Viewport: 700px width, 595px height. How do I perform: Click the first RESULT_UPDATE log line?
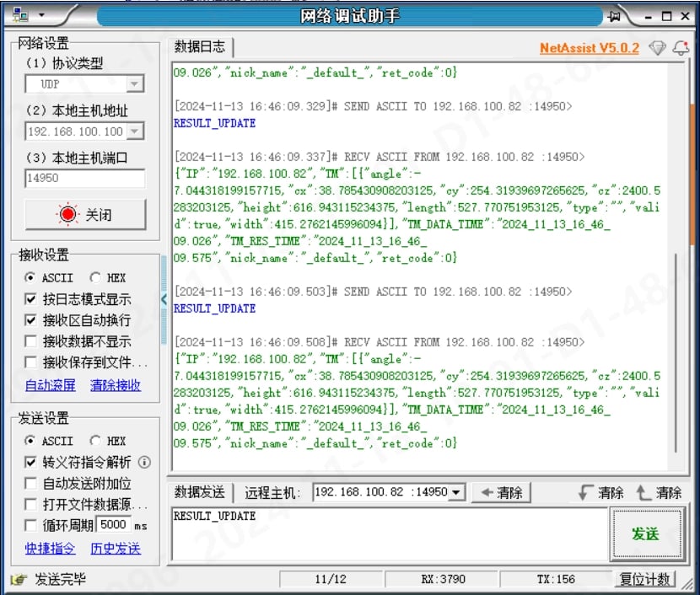pos(214,123)
